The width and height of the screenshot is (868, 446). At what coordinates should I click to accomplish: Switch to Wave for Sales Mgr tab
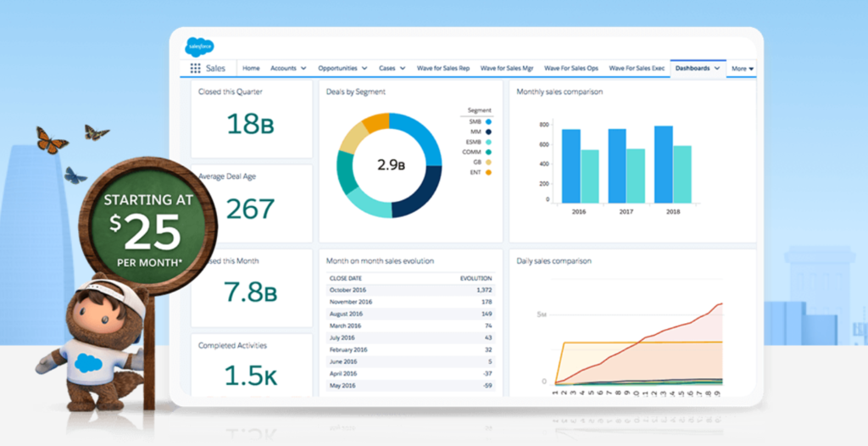507,68
